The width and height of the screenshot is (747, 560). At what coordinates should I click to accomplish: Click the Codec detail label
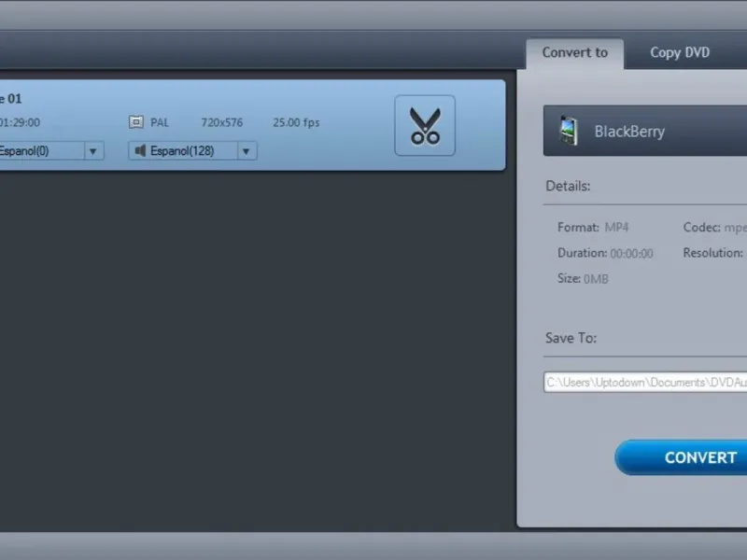pyautogui.click(x=702, y=227)
